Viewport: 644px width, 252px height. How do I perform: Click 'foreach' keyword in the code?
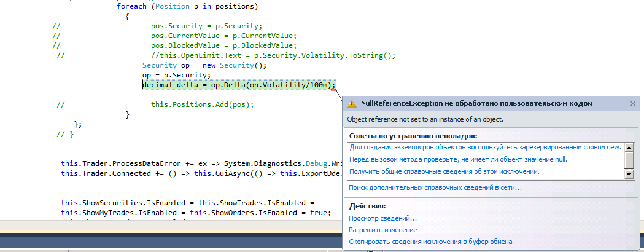pos(131,6)
